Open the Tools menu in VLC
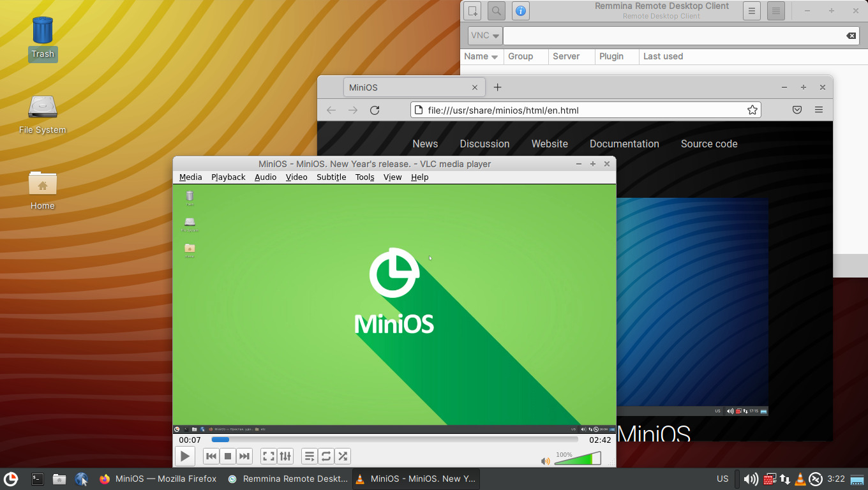Screen dimensions: 868x490 tap(364, 177)
